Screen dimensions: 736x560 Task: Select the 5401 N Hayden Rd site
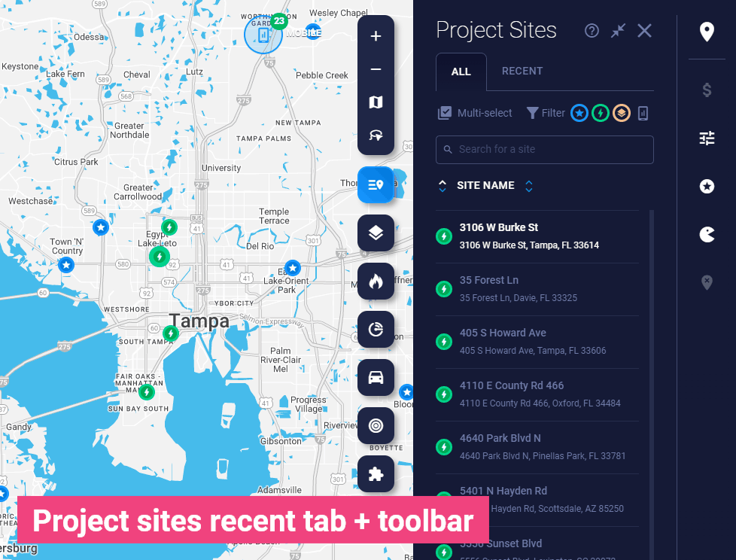coord(537,500)
